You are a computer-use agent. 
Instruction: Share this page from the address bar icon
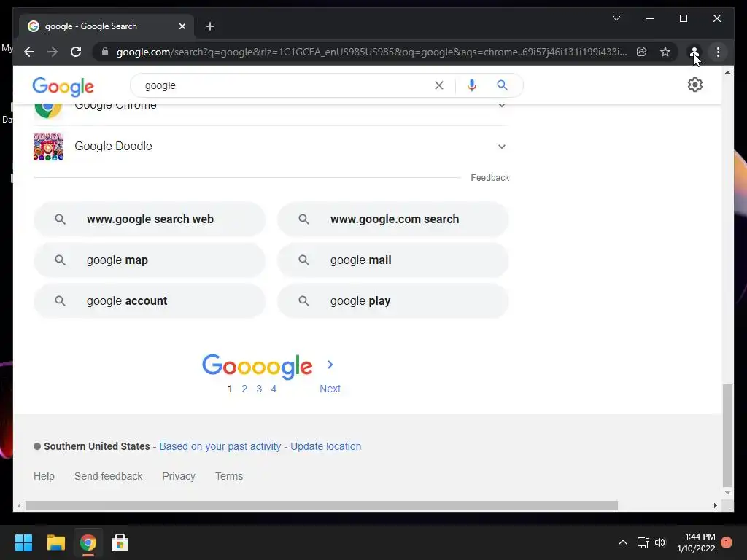tap(642, 52)
